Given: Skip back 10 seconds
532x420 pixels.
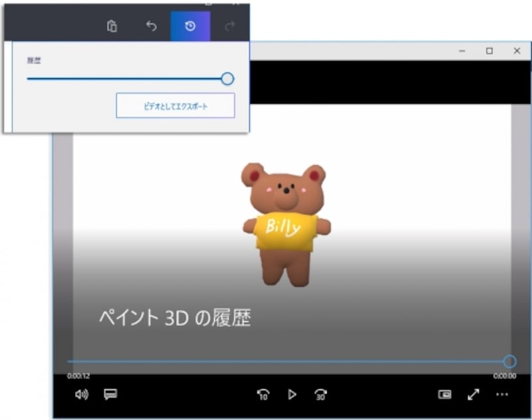Looking at the screenshot, I should (263, 395).
